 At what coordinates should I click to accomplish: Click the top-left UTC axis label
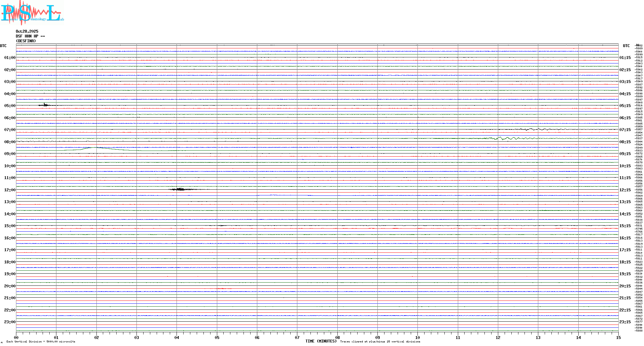click(x=3, y=46)
